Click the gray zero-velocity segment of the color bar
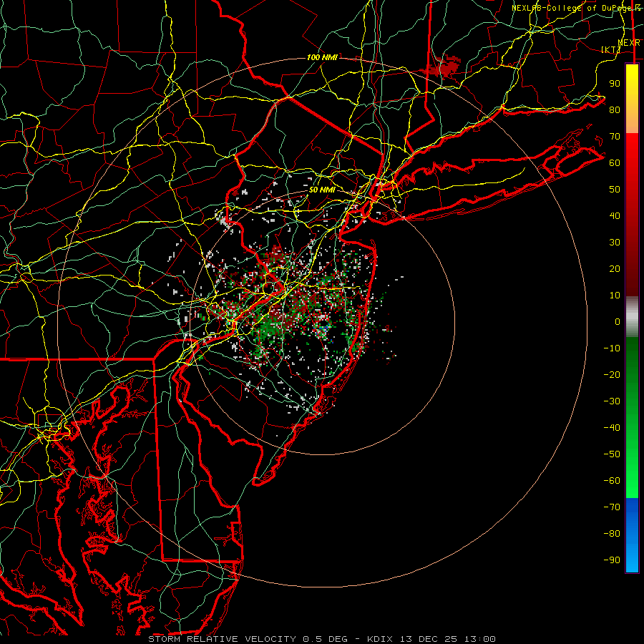 (x=632, y=317)
